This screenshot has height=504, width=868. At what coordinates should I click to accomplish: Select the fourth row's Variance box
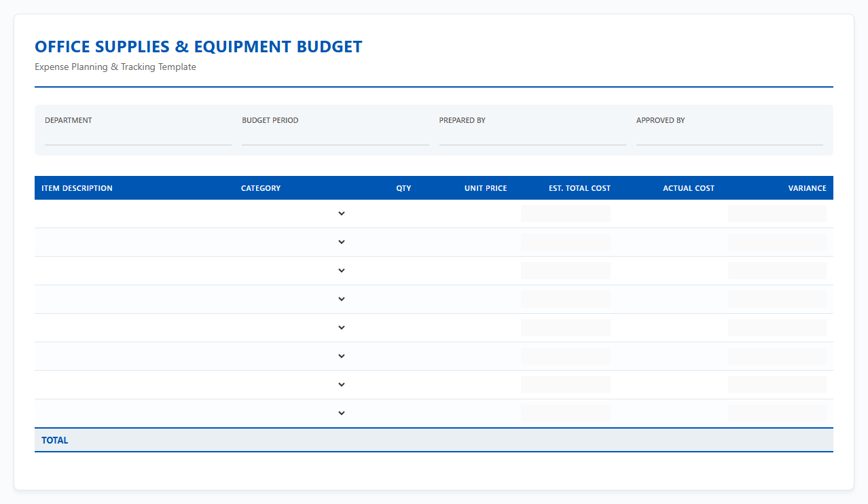[777, 299]
